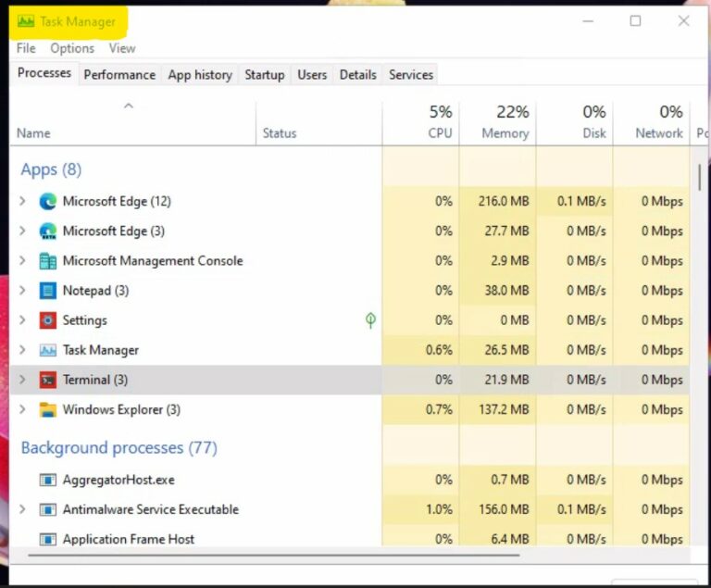Select the Processes tab
The height and width of the screenshot is (588, 711).
tap(44, 73)
